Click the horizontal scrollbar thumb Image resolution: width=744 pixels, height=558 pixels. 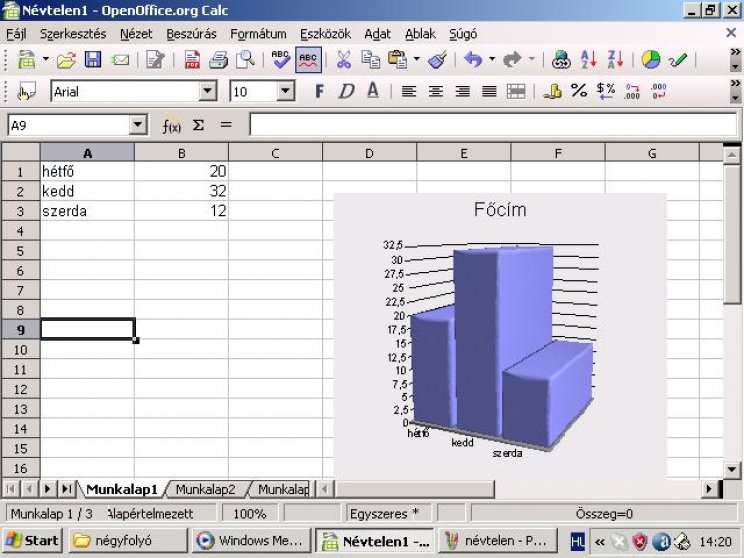tap(414, 489)
